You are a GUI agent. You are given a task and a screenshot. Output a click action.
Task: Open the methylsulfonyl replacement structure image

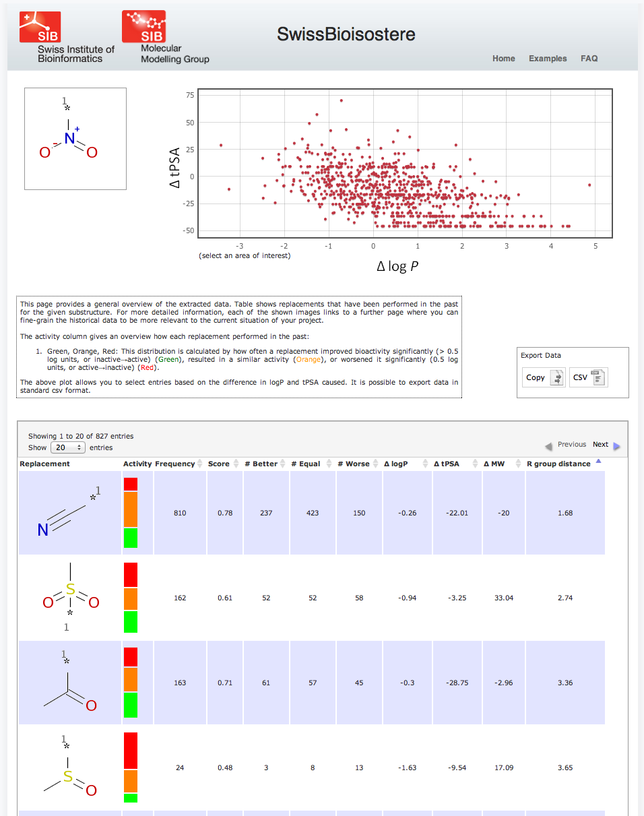[70, 598]
